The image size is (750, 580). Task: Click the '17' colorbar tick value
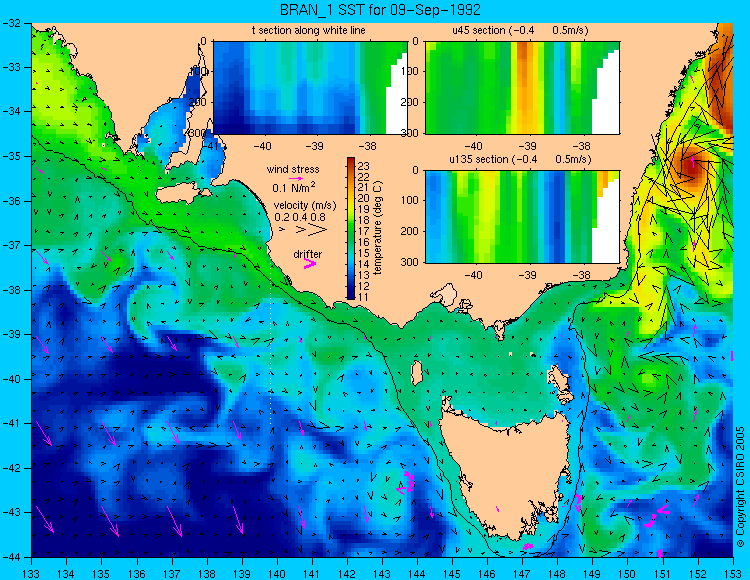tap(363, 231)
